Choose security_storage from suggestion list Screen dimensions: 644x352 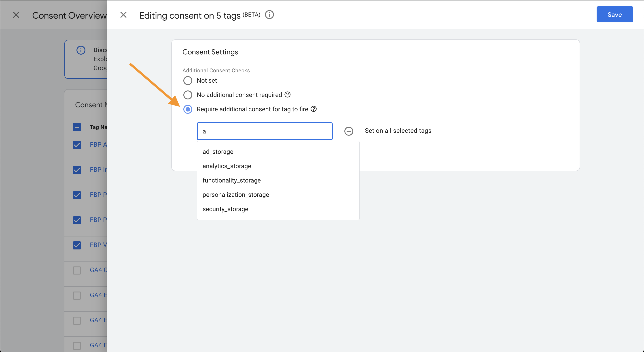click(278, 209)
